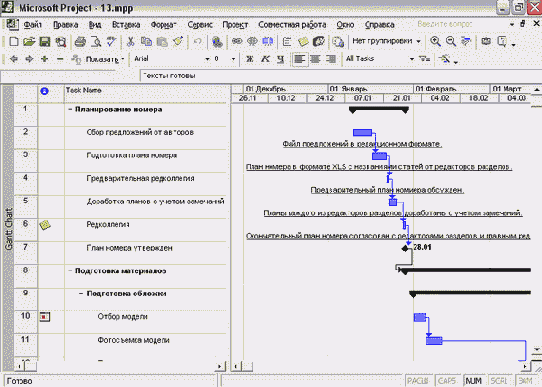The height and width of the screenshot is (387, 542).
Task: Click the Copy icon
Action: tap(146, 42)
